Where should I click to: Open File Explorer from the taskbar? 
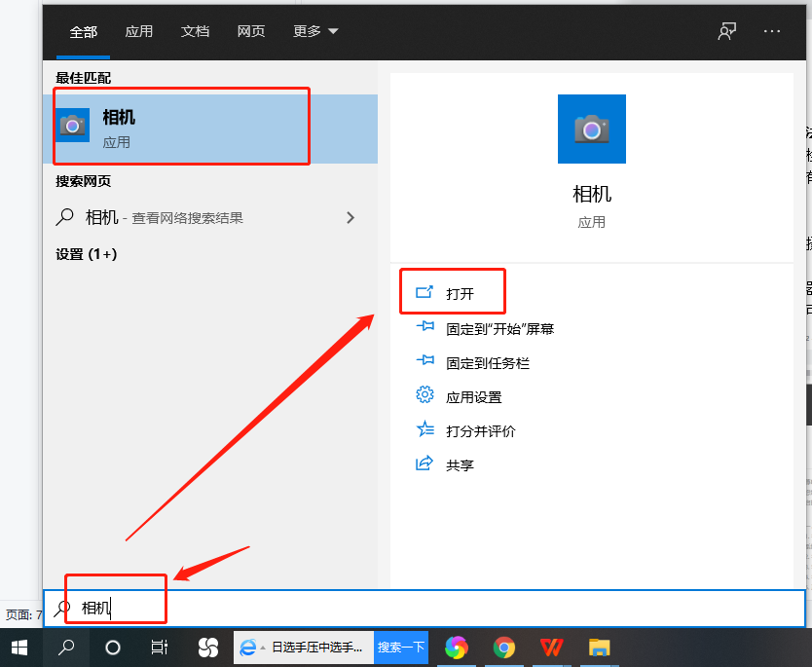pyautogui.click(x=599, y=647)
